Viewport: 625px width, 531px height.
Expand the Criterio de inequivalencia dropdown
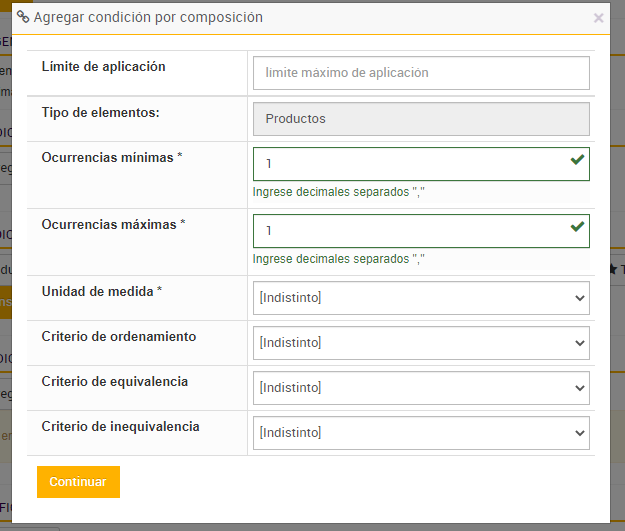click(421, 433)
